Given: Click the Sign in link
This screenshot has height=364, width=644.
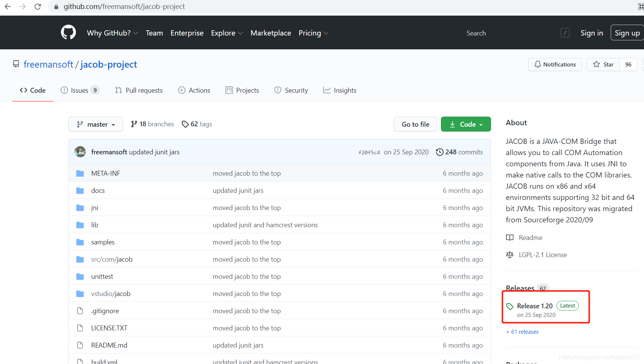Looking at the screenshot, I should tap(592, 33).
